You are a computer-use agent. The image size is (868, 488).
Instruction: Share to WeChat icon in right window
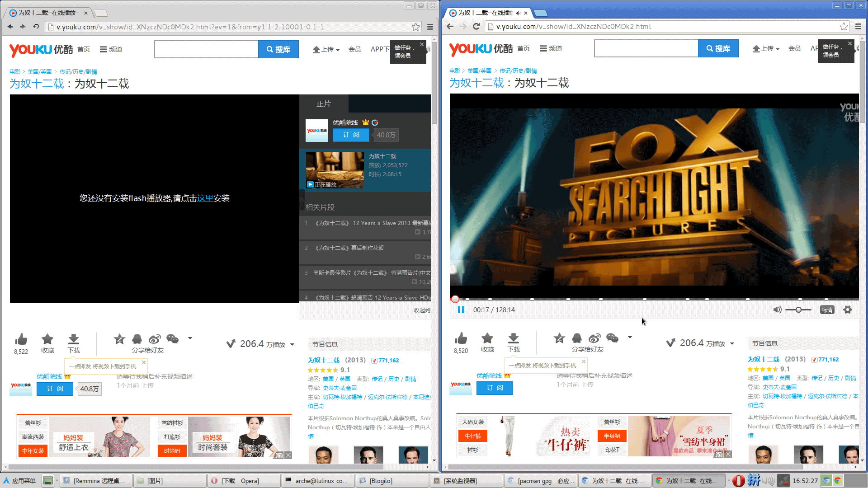coord(613,338)
